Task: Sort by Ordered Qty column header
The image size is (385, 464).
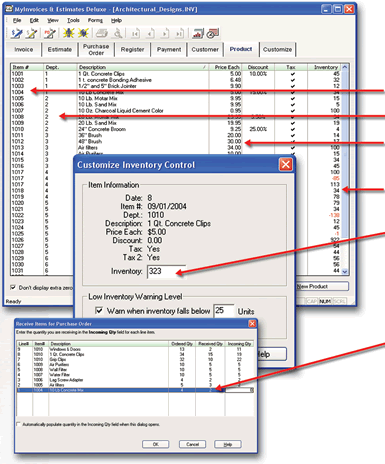Action: (182, 344)
